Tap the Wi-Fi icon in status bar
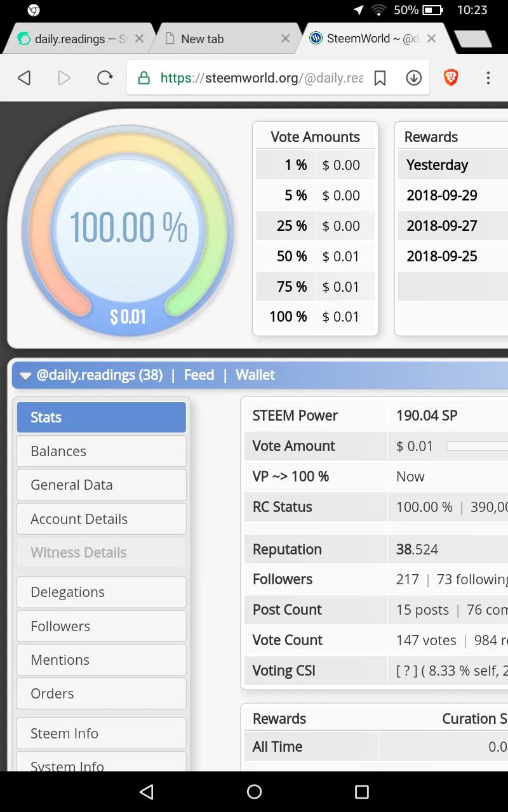Image resolution: width=508 pixels, height=812 pixels. [379, 10]
